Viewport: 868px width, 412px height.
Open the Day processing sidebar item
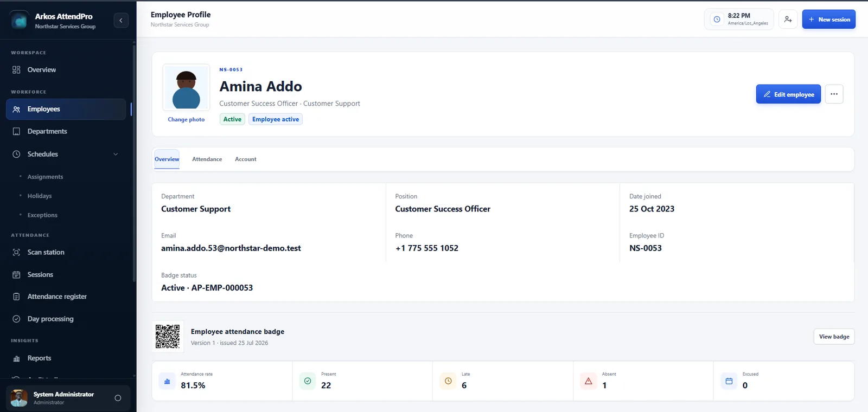[x=66, y=319]
